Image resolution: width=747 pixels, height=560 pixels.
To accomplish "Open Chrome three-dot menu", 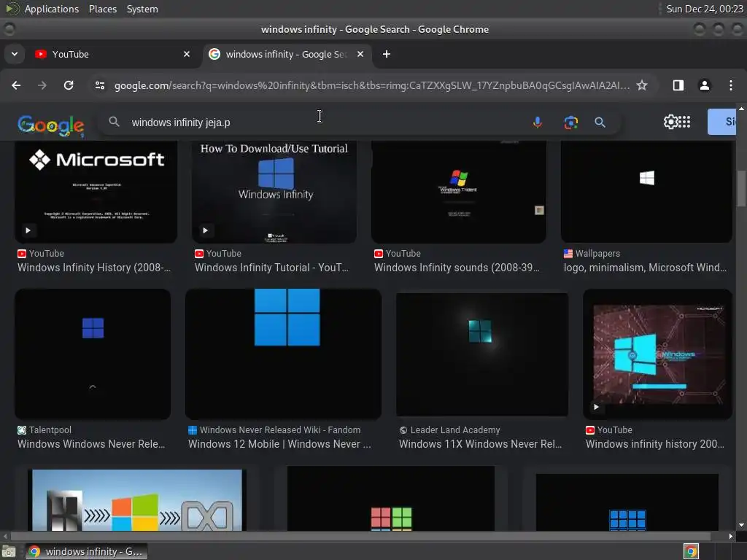I will 731,85.
